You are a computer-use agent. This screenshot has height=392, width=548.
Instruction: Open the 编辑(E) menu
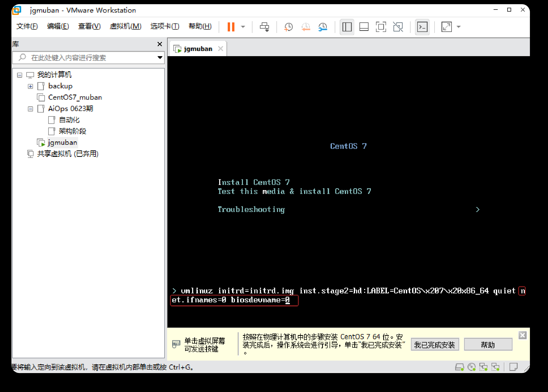(58, 26)
